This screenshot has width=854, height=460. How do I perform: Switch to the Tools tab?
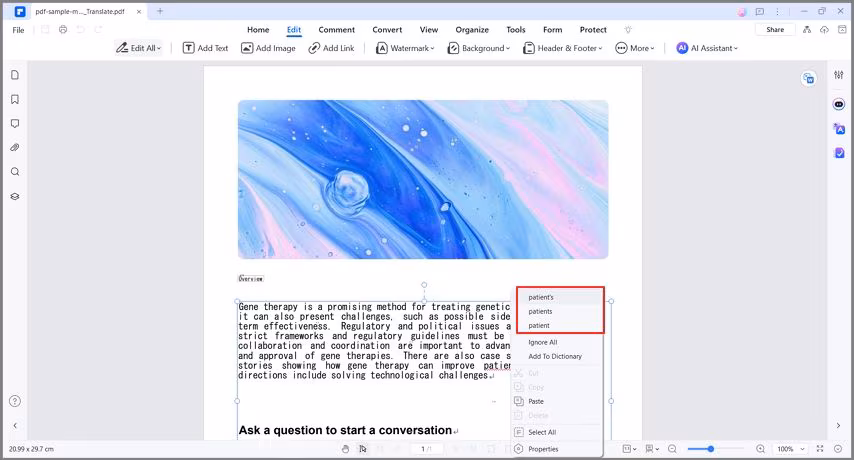pyautogui.click(x=516, y=30)
